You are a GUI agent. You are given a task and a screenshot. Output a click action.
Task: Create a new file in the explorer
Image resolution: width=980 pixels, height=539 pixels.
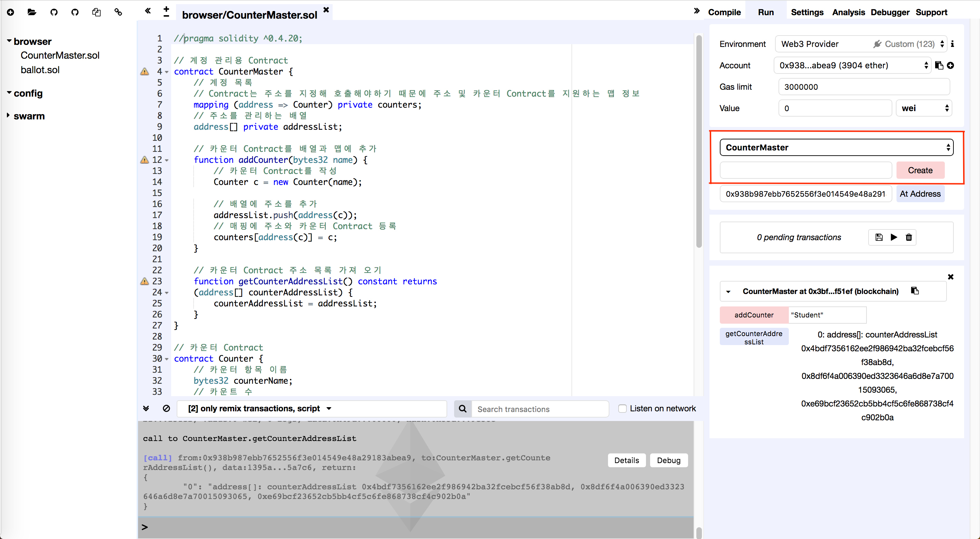click(x=11, y=12)
